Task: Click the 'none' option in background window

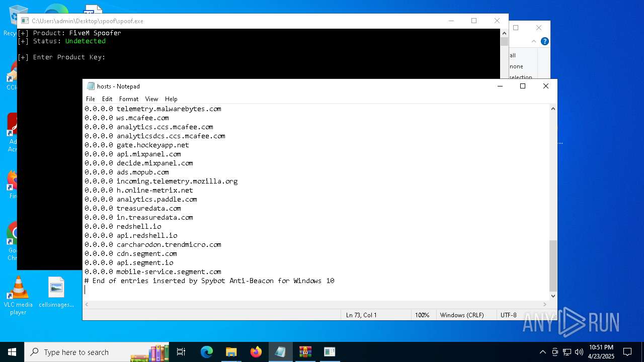Action: coord(516,66)
